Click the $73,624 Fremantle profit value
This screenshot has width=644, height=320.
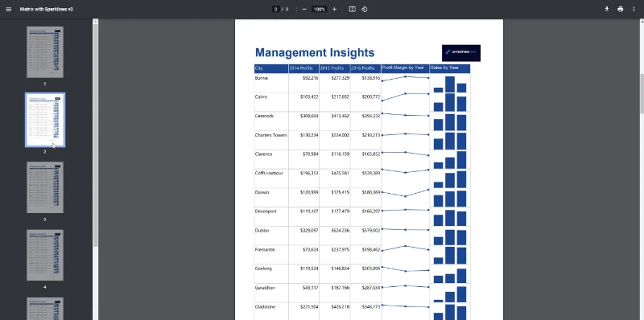pos(310,249)
